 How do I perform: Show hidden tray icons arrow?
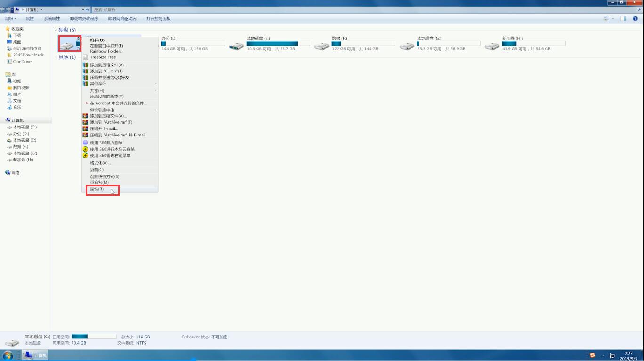tap(603, 356)
